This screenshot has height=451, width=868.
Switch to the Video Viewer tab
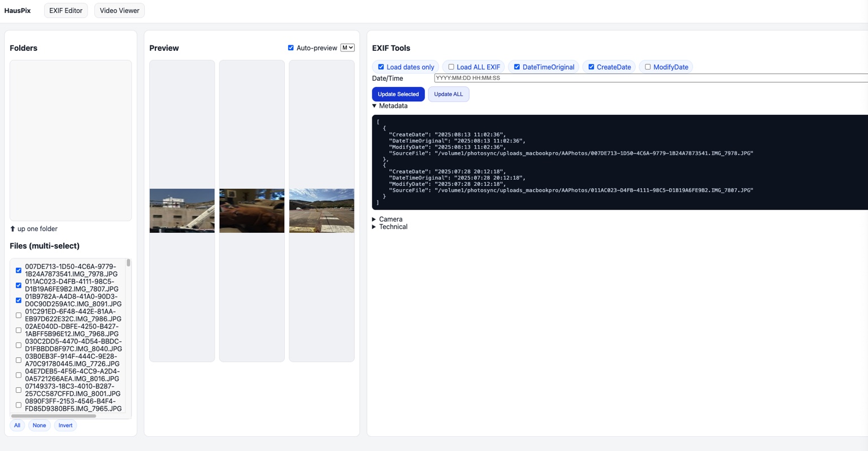[119, 11]
